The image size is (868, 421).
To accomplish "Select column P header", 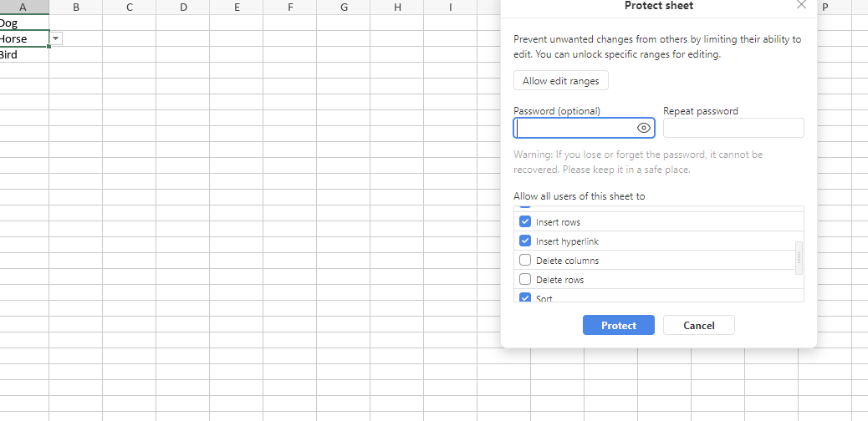I will pyautogui.click(x=825, y=8).
